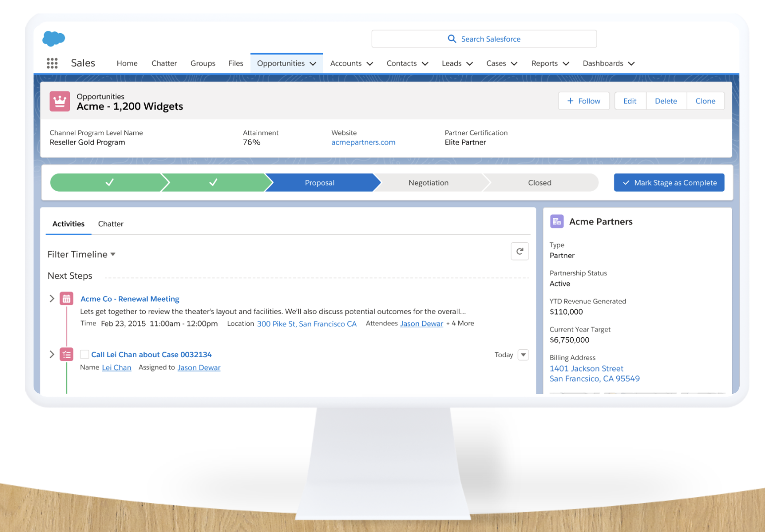The width and height of the screenshot is (765, 532).
Task: Open the Cases dropdown chevron
Action: click(514, 63)
